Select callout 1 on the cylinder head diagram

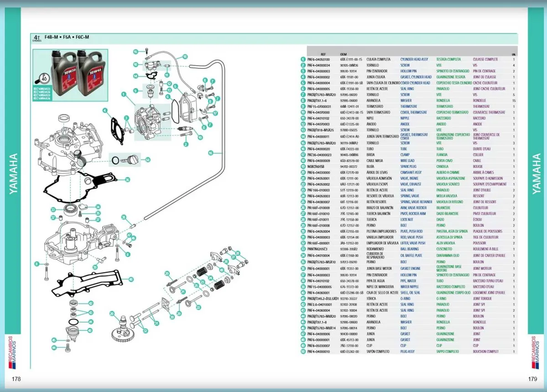pos(123,94)
